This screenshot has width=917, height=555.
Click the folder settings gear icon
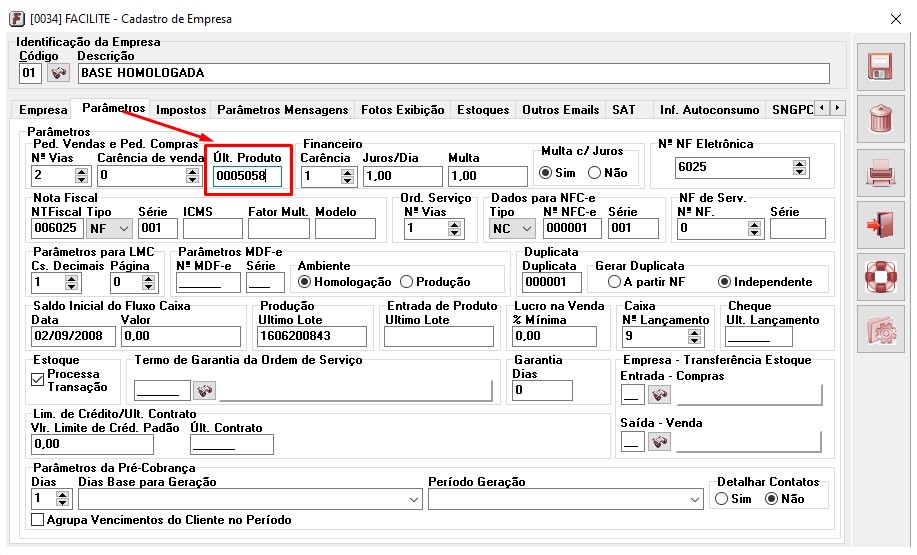880,330
